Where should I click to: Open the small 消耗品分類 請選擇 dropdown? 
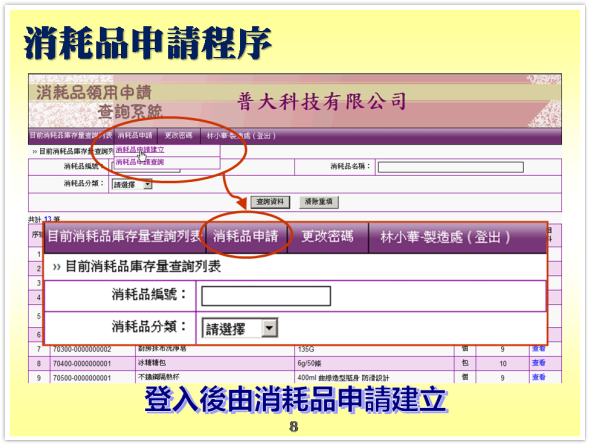pyautogui.click(x=132, y=185)
